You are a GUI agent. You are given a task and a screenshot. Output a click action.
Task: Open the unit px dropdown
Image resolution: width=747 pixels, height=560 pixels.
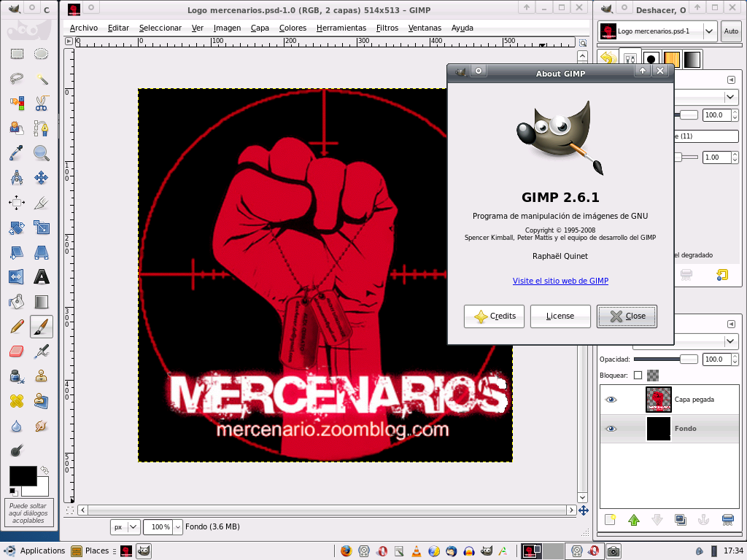click(x=125, y=526)
